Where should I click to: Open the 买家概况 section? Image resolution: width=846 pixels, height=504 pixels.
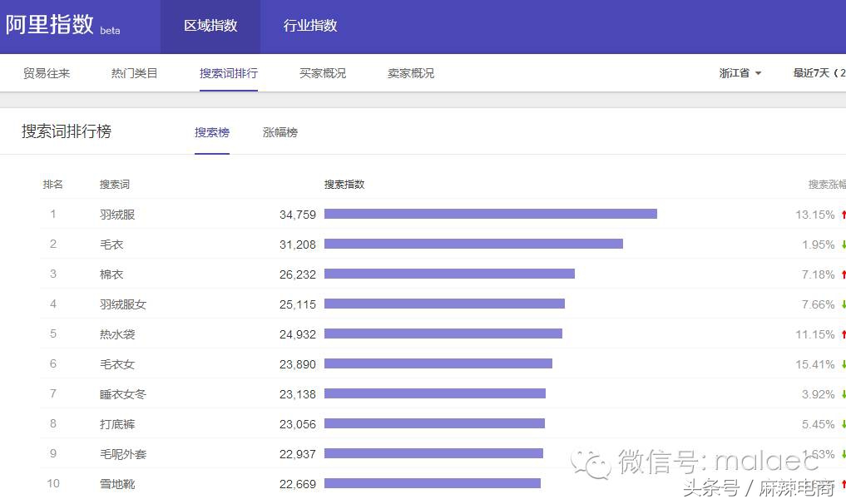pyautogui.click(x=322, y=73)
